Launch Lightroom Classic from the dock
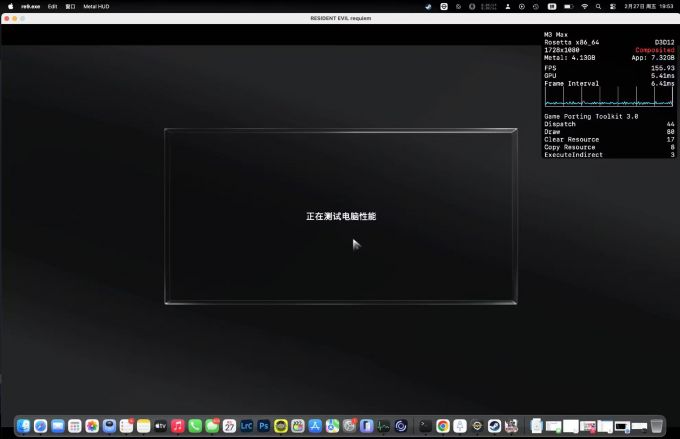The width and height of the screenshot is (680, 439). [246, 426]
